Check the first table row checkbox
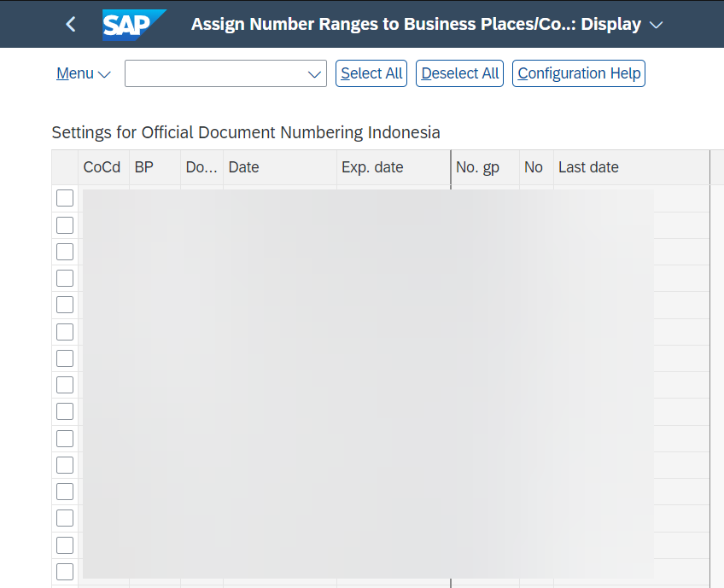724x588 pixels. (65, 198)
